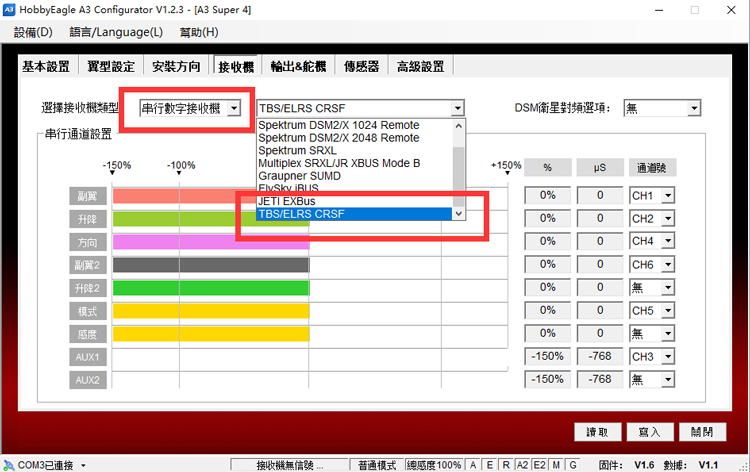Open the 選擇接收機類型 dropdown
Viewport: 750px width, 472px height.
coord(189,108)
